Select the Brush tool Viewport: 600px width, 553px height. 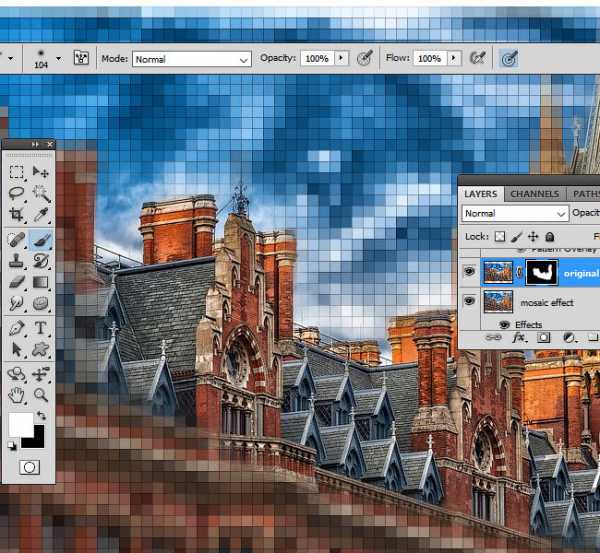point(41,240)
